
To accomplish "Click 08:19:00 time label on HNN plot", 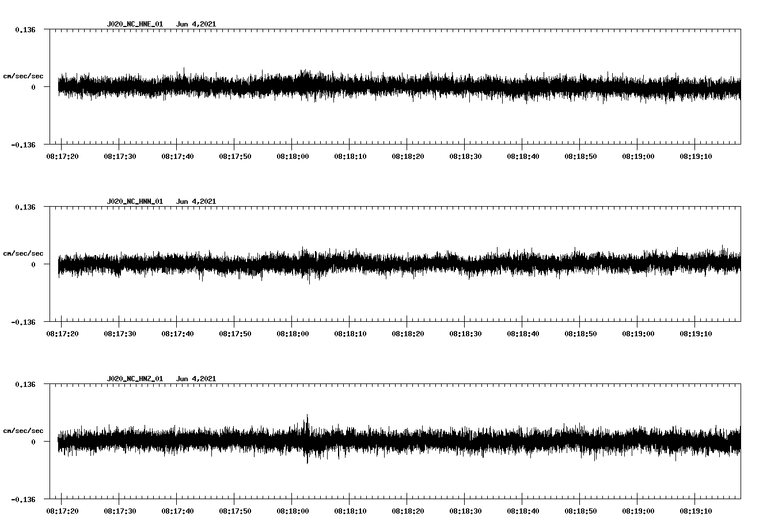I will (x=638, y=333).
